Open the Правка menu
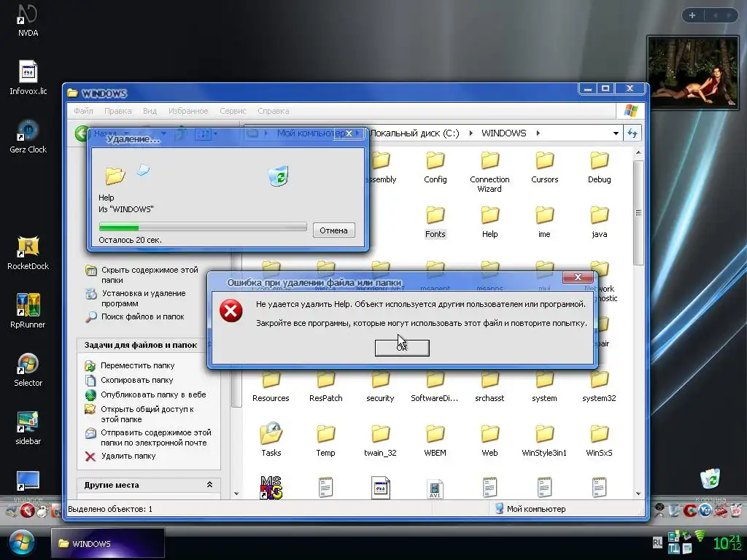The width and height of the screenshot is (747, 560). [x=117, y=111]
